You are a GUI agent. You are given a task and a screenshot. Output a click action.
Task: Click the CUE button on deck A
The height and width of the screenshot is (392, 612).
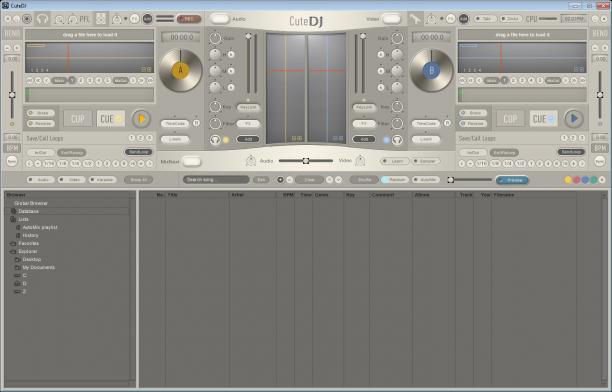coord(111,119)
